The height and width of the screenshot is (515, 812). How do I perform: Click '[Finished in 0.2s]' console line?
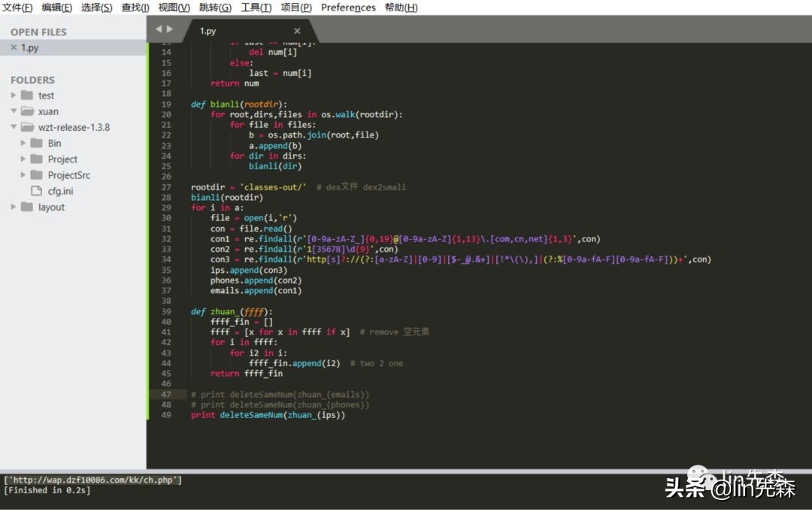47,490
